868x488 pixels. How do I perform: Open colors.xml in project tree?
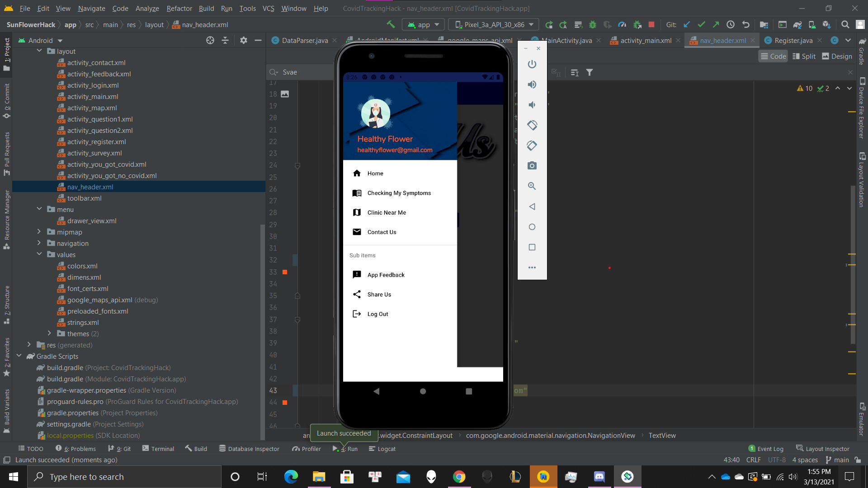pos(82,266)
